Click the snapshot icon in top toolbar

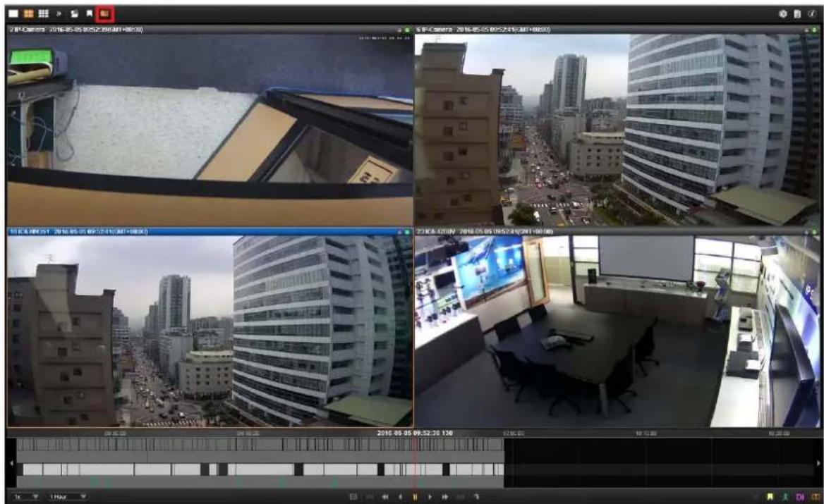coord(75,13)
